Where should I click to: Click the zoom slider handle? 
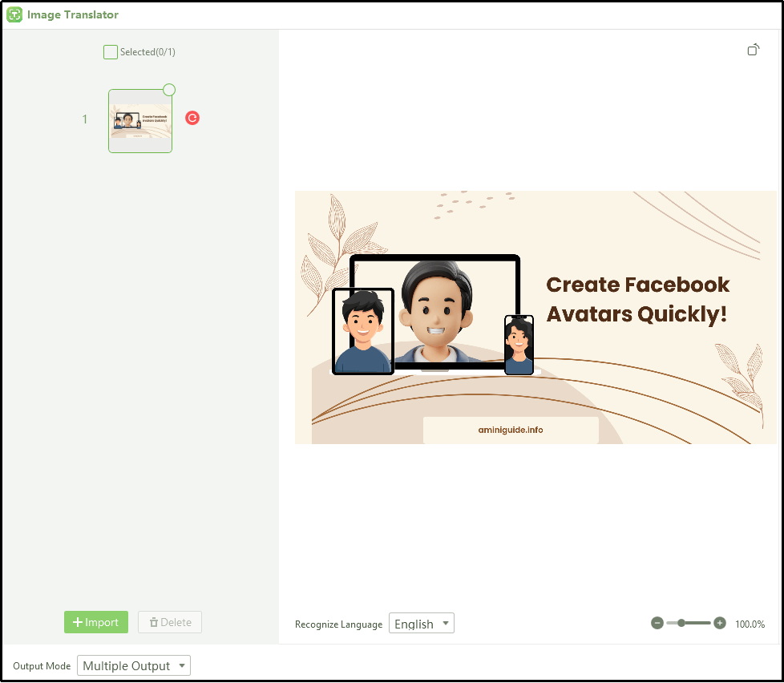[681, 622]
